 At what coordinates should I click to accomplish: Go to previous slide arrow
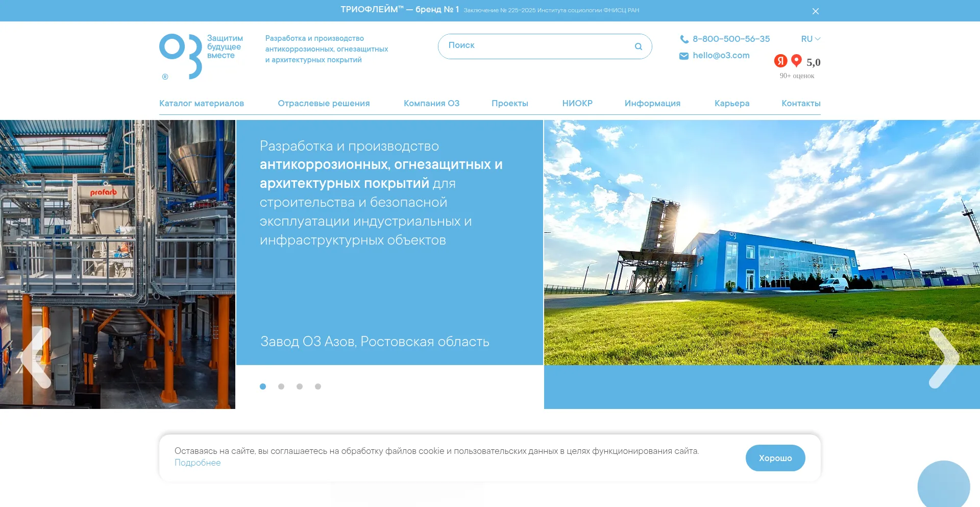click(37, 357)
